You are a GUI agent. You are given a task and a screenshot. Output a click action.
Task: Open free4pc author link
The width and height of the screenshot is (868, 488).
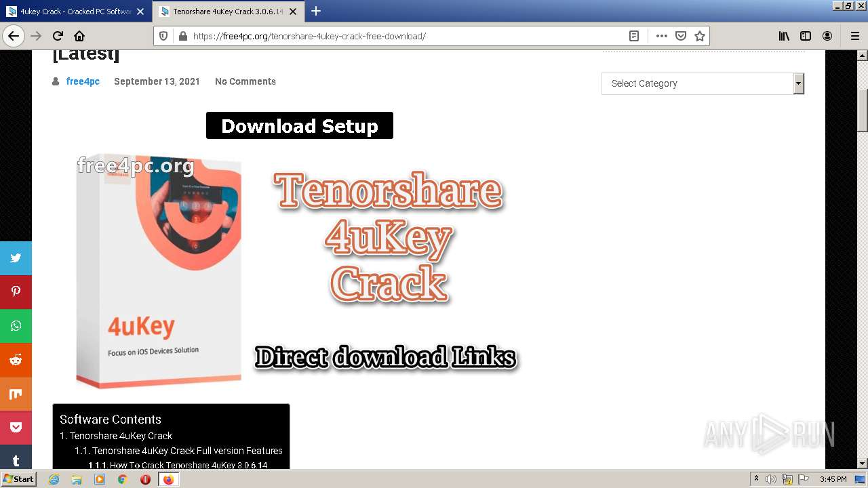tap(83, 81)
